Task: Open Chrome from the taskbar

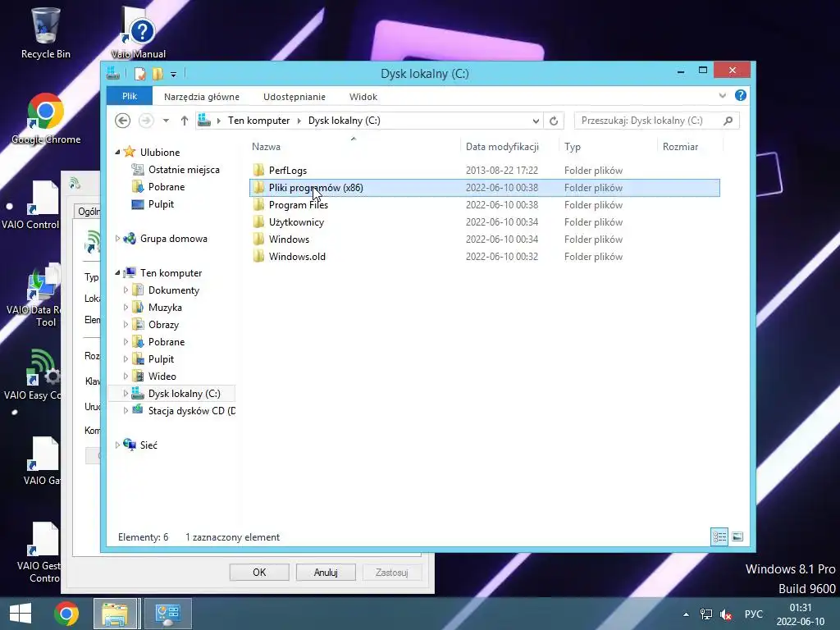Action: [x=66, y=614]
